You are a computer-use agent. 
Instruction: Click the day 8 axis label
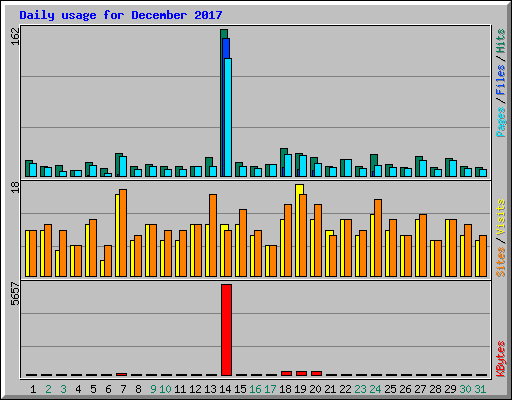[x=138, y=389]
